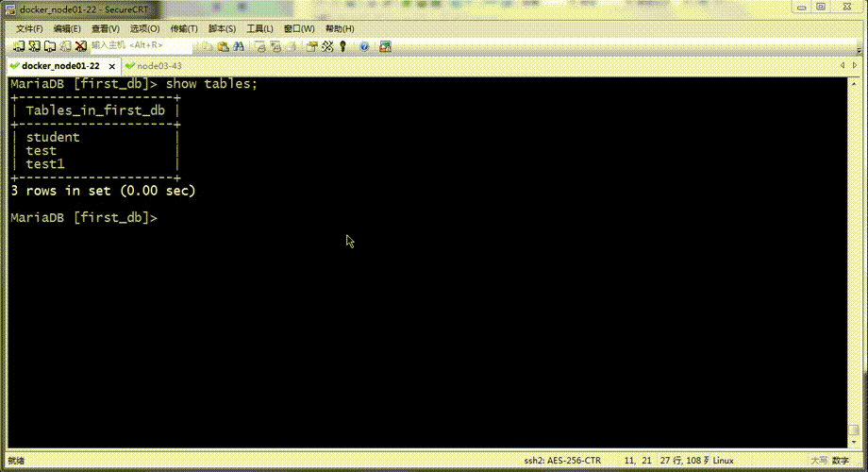
Task: Open the 查看(V) menu
Action: point(105,29)
